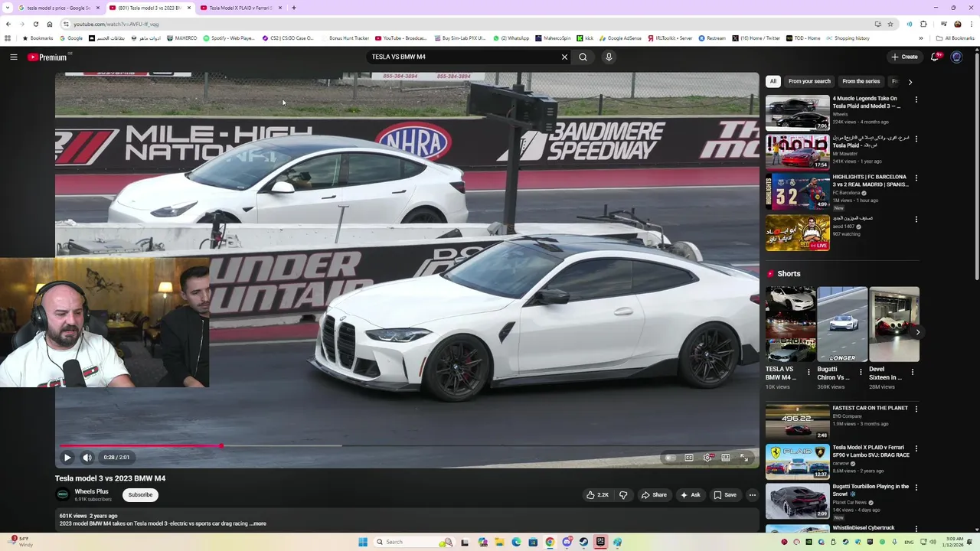Expand description with ...more

258,524
